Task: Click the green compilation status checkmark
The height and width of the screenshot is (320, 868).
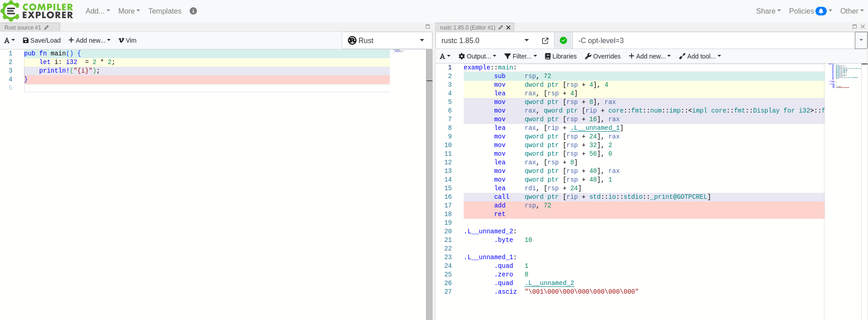Action: (563, 40)
